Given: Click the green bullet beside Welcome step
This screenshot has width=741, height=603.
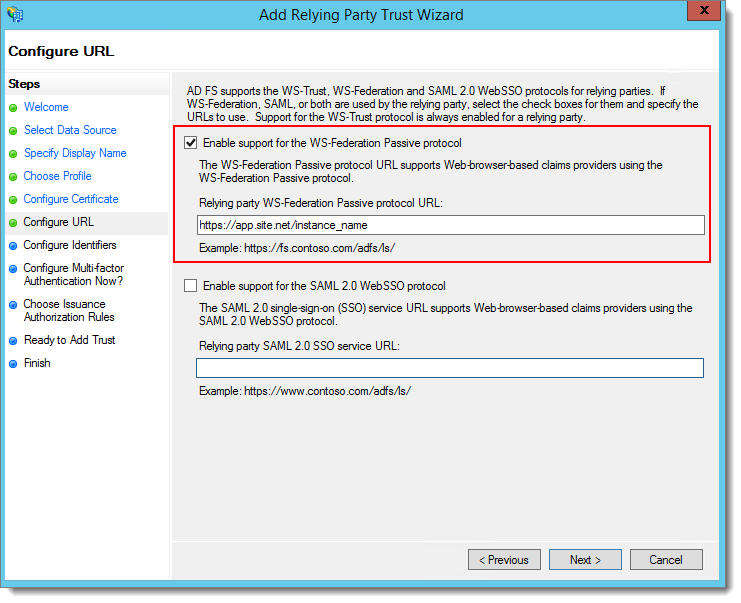Looking at the screenshot, I should (13, 108).
